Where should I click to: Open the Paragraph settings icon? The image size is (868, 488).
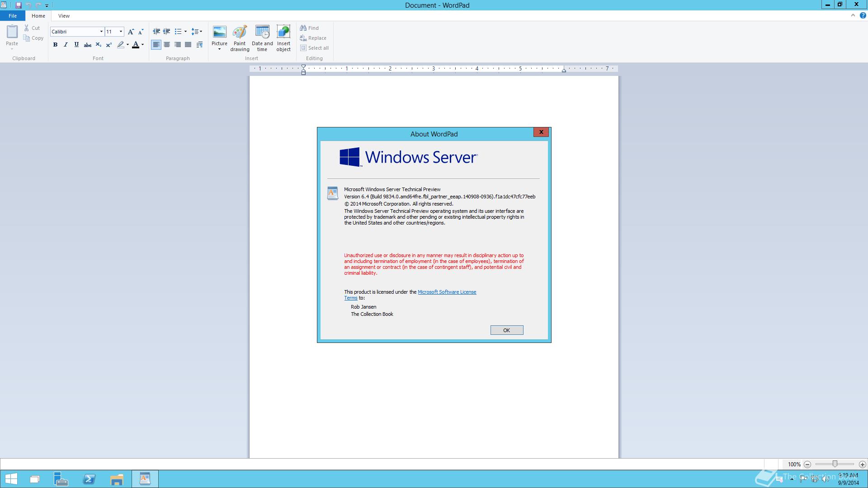pyautogui.click(x=199, y=45)
